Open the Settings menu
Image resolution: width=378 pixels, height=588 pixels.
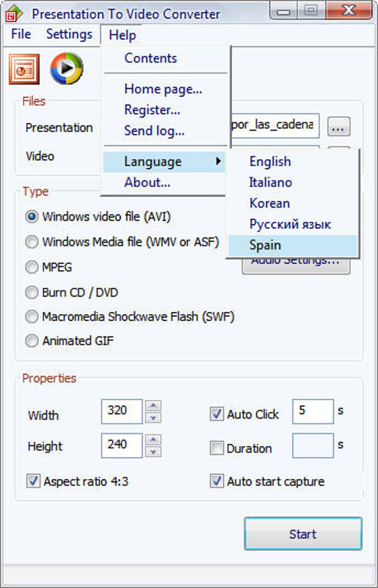pos(69,34)
